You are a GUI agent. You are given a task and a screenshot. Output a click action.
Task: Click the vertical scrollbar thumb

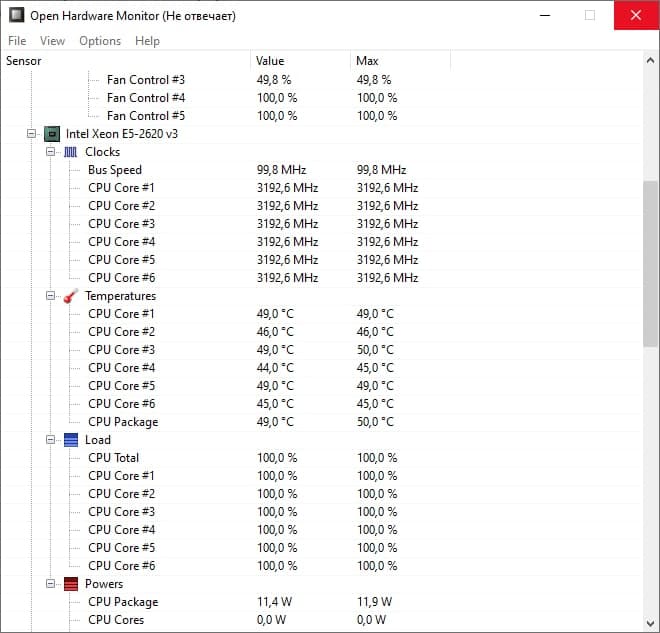click(650, 265)
